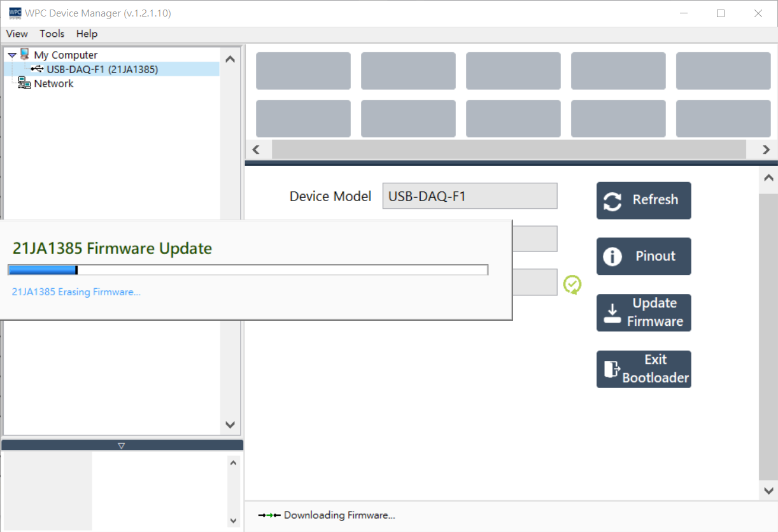Collapse the bottom panel using the triangle divider

(x=121, y=445)
